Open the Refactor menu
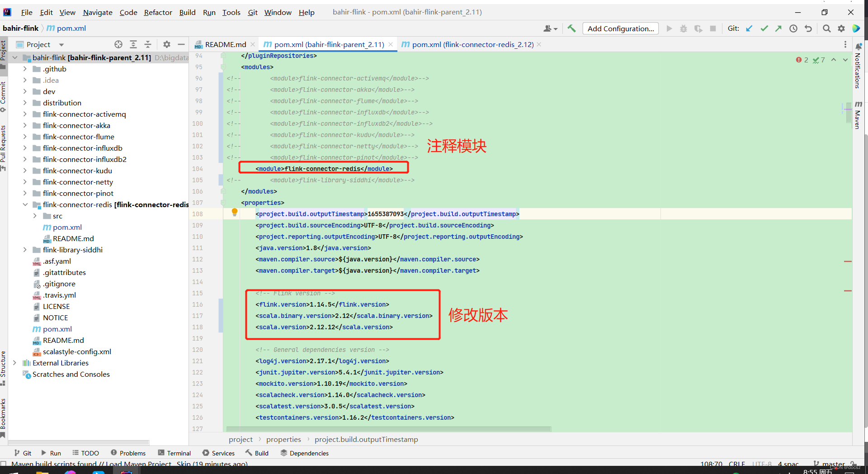The width and height of the screenshot is (868, 474). (158, 12)
